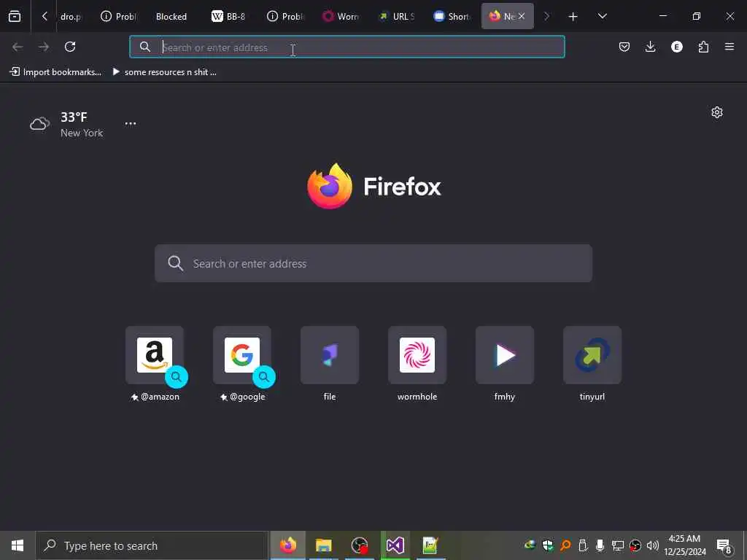Open a new tab with the plus button
747x560 pixels.
point(573,17)
